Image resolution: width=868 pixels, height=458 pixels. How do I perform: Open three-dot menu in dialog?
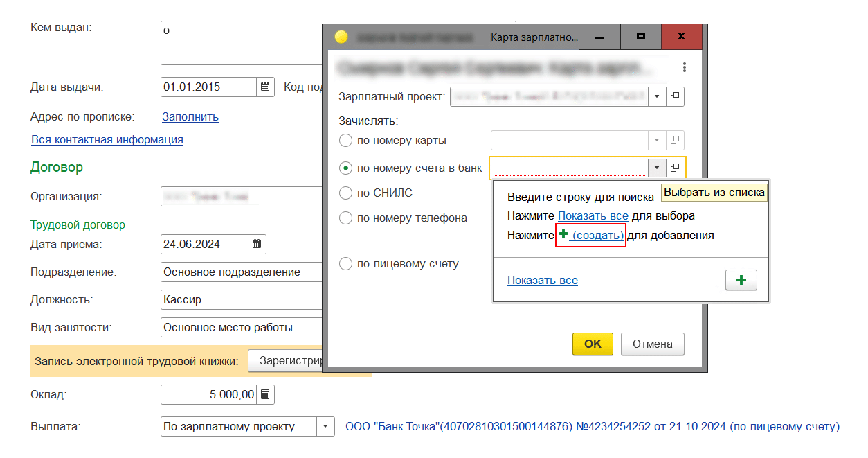point(684,67)
